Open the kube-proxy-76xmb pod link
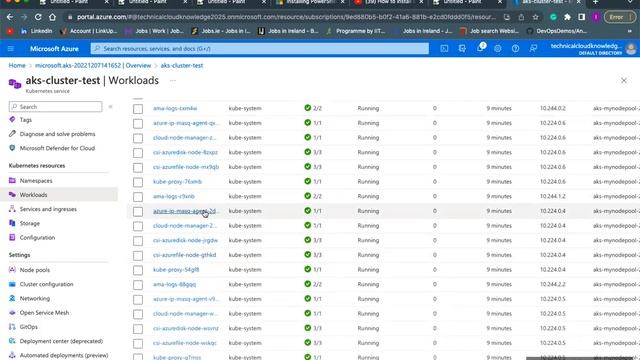Screen dimensions: 640x360 [x=177, y=182]
